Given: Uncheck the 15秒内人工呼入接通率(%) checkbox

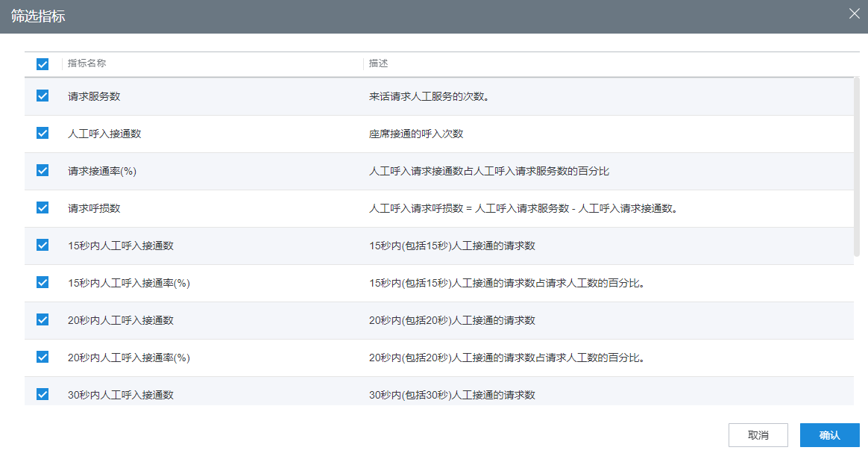Looking at the screenshot, I should (43, 282).
